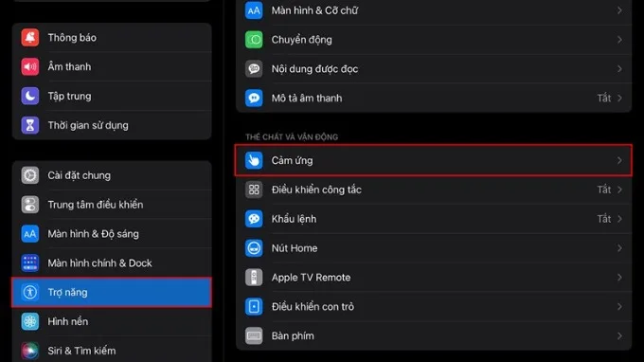644x362 pixels.
Task: Tap the Mô tả âm thanh bubble icon
Action: click(254, 98)
